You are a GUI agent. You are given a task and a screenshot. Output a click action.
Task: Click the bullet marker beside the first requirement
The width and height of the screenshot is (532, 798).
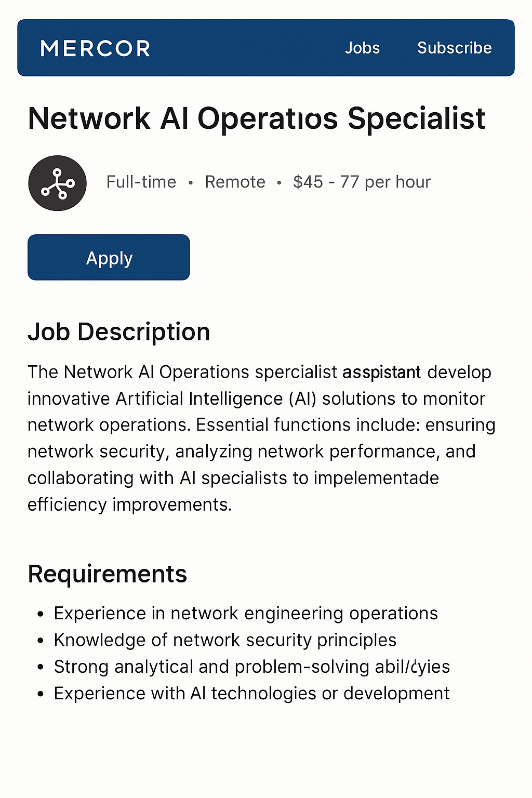41,614
